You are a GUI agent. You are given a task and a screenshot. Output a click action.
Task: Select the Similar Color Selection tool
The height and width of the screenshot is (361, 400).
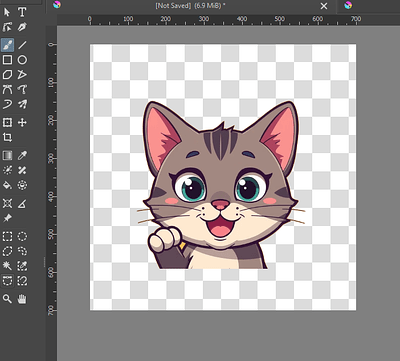(22, 266)
